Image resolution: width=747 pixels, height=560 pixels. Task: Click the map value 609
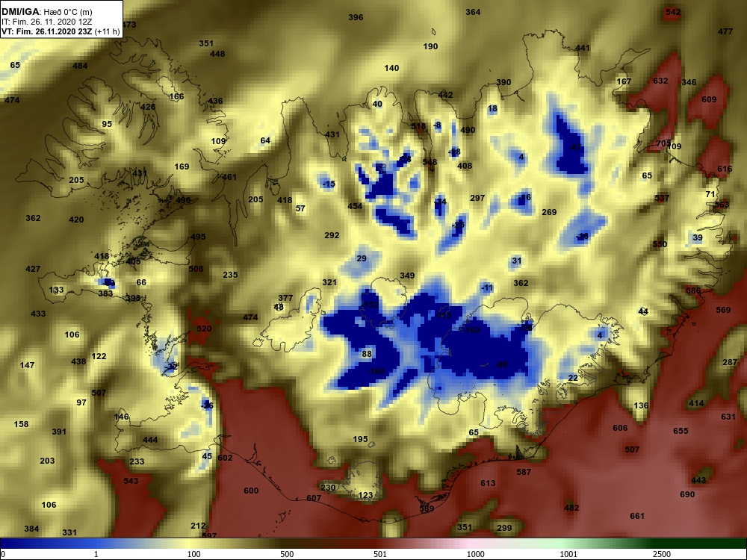click(709, 99)
